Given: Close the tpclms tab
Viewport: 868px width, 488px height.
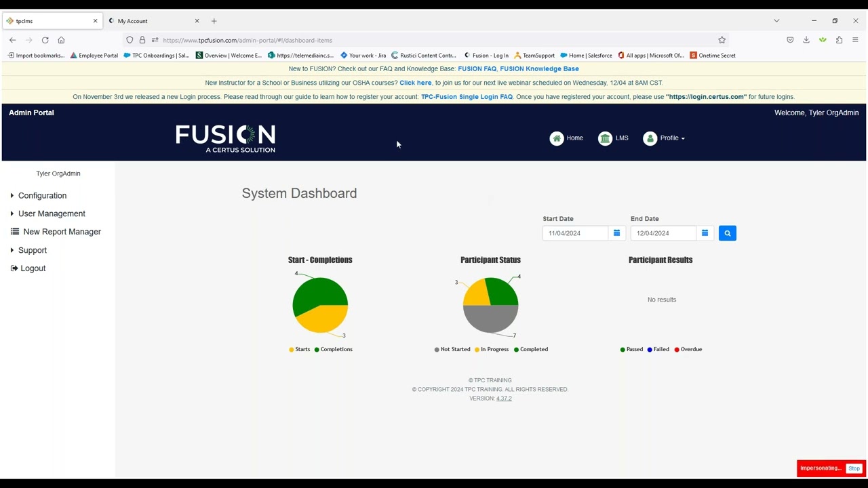Looking at the screenshot, I should pyautogui.click(x=95, y=21).
